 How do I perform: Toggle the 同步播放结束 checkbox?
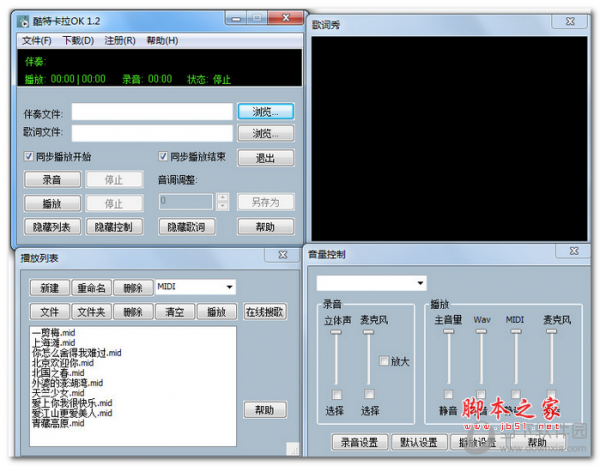(x=163, y=156)
